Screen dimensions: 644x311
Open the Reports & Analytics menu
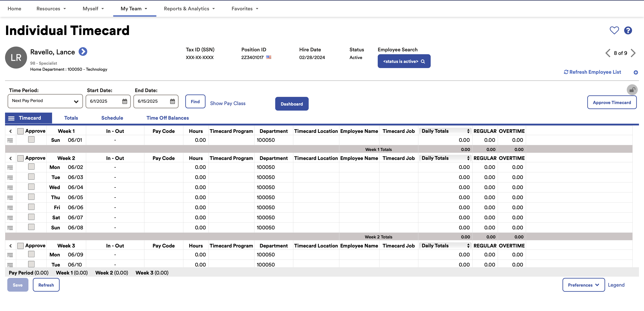190,9
